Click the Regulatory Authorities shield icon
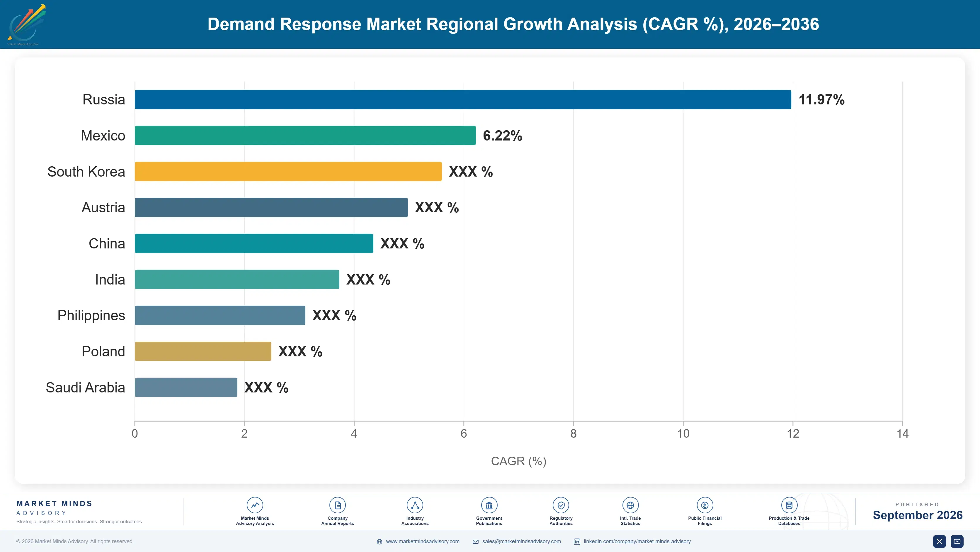980x552 pixels. point(561,505)
